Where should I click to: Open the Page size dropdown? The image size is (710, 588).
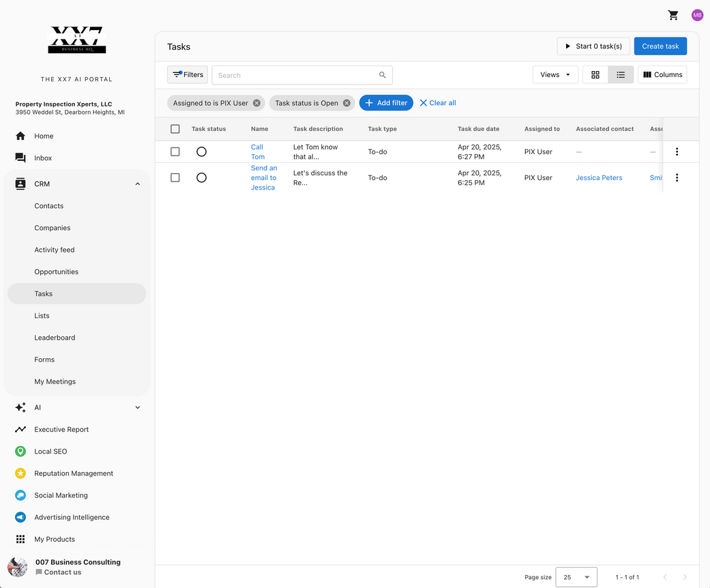pyautogui.click(x=576, y=577)
